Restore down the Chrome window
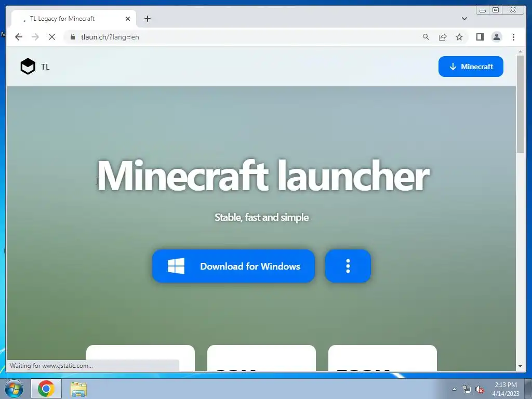This screenshot has width=532, height=399. (x=496, y=10)
